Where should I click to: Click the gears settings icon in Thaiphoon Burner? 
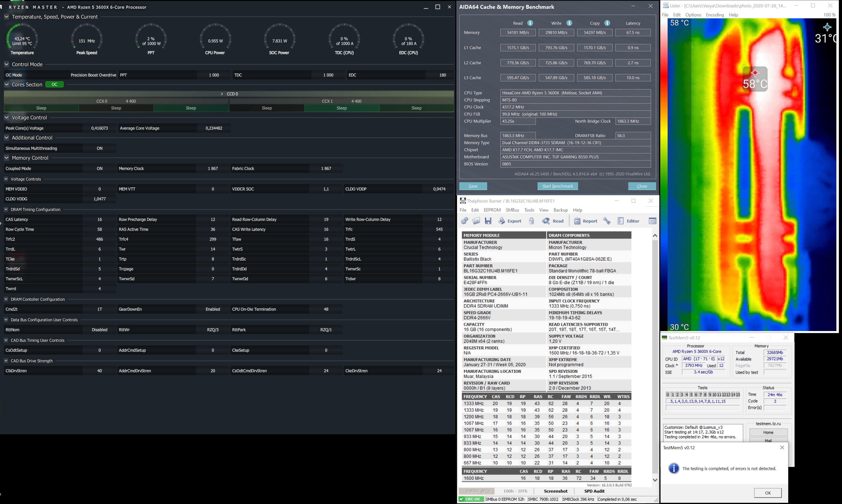click(x=464, y=221)
